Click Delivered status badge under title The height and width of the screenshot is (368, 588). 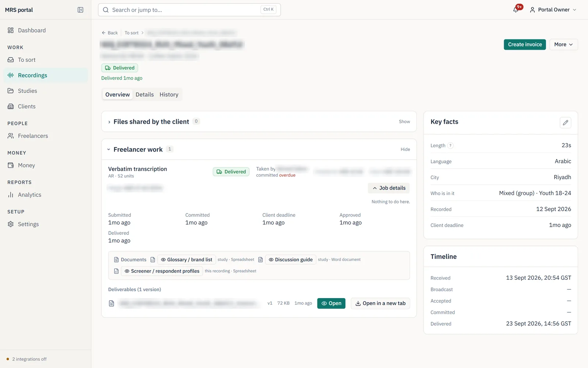(x=120, y=68)
